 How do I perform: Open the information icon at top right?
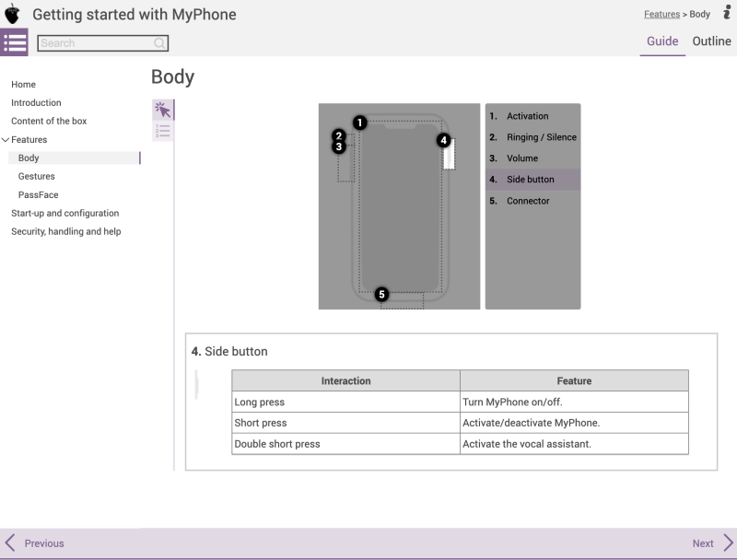tap(726, 13)
